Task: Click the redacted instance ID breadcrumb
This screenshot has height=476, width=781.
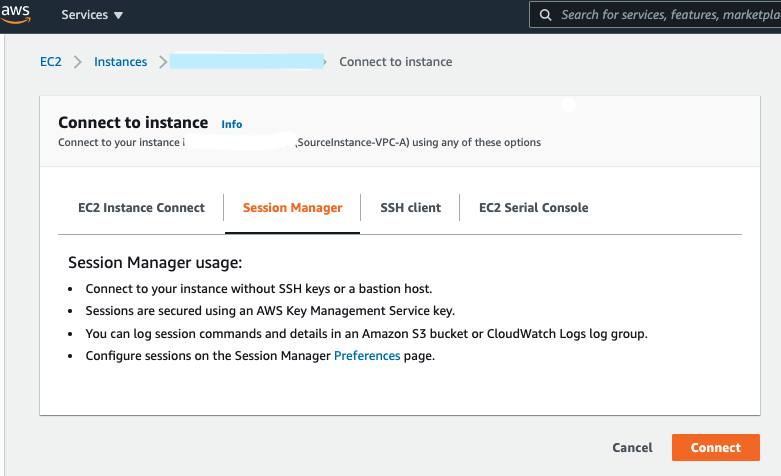Action: pos(247,62)
